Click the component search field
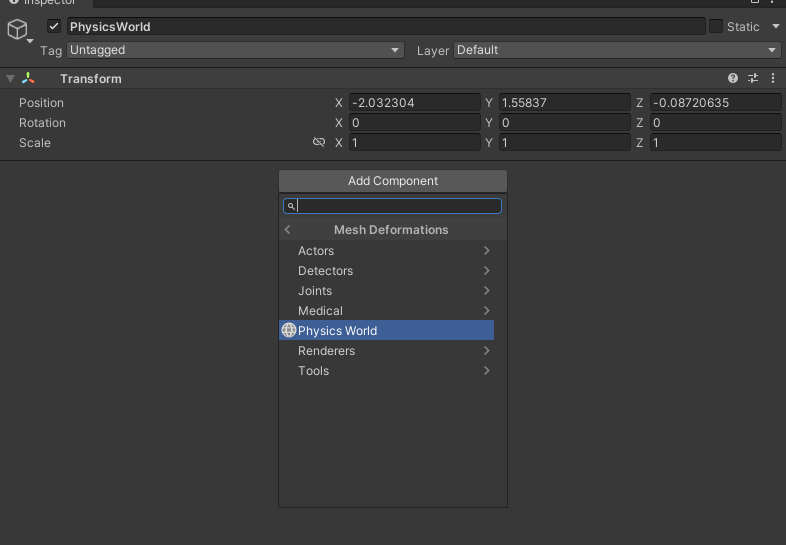This screenshot has height=545, width=786. 397,206
